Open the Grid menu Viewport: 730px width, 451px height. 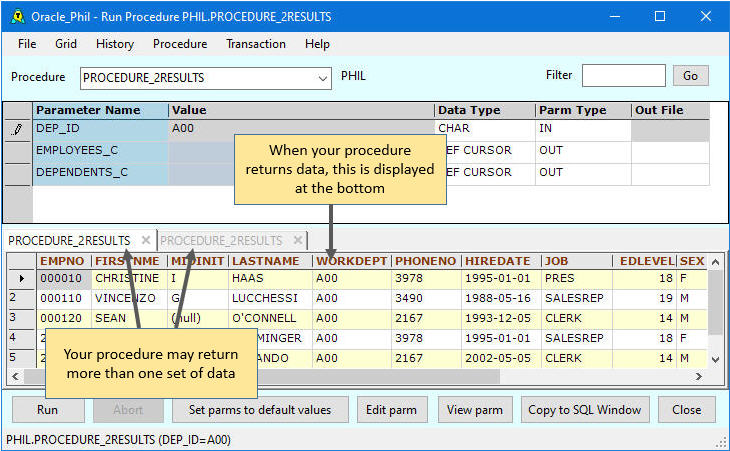[x=66, y=44]
